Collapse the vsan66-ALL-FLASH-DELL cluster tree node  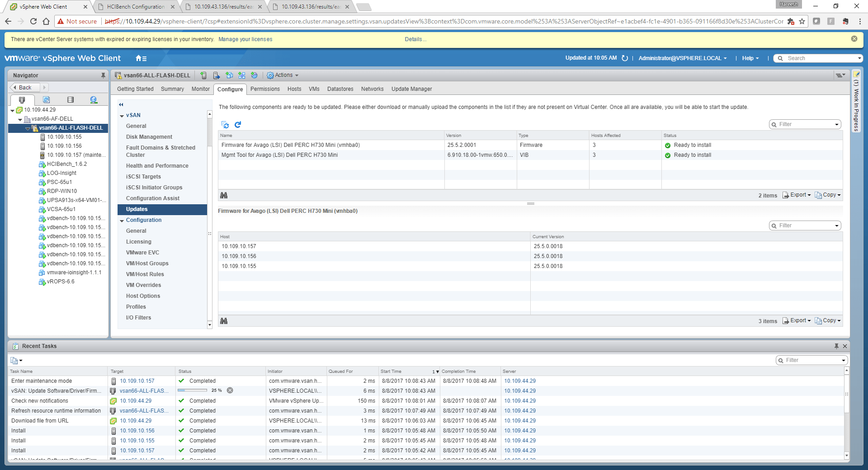(x=28, y=128)
